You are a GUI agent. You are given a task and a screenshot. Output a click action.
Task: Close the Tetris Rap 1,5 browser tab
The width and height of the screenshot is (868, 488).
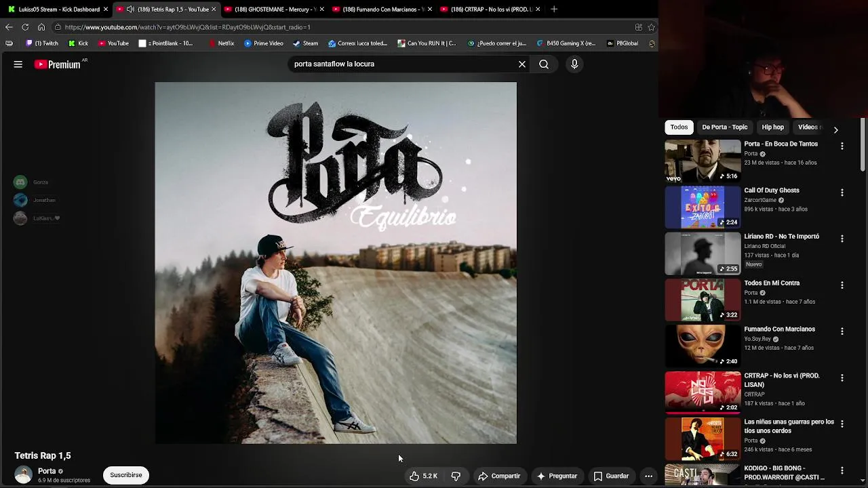214,9
